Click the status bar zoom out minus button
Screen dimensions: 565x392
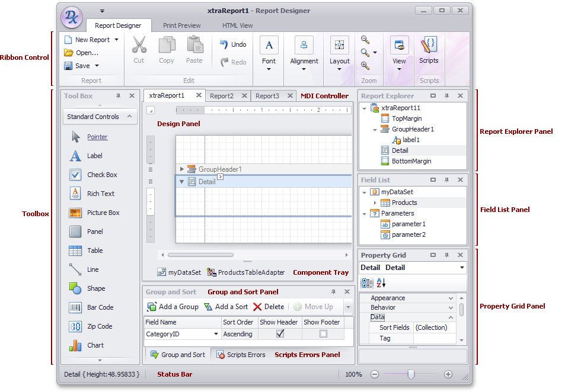coord(375,374)
